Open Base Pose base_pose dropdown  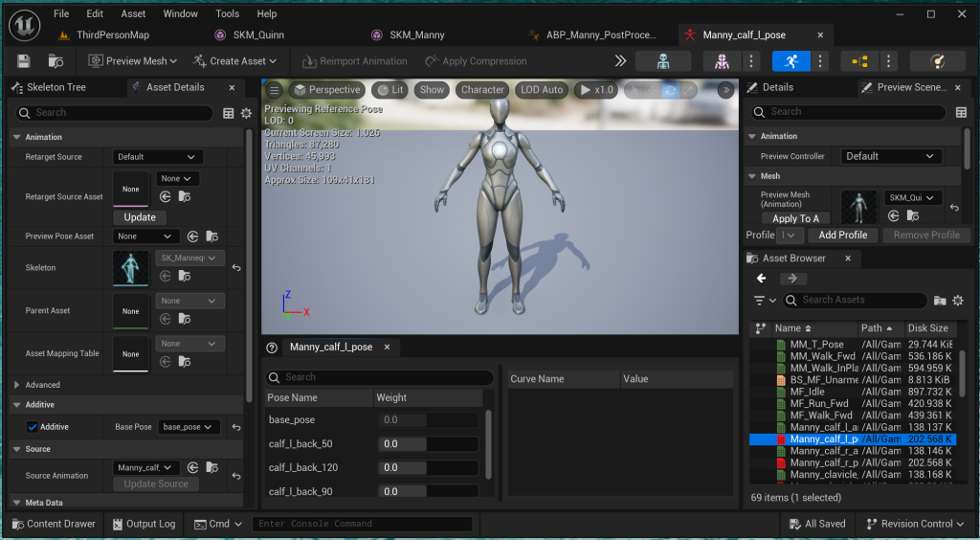pos(189,427)
